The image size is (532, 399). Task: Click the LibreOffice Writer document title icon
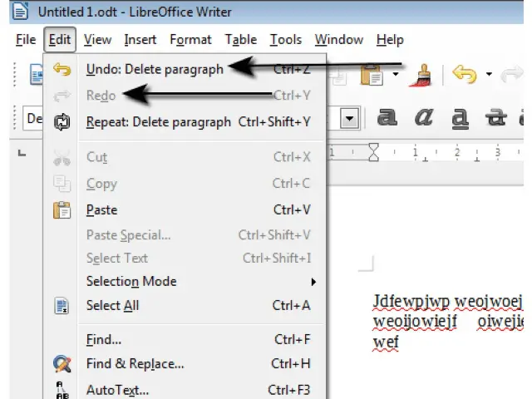click(x=20, y=11)
